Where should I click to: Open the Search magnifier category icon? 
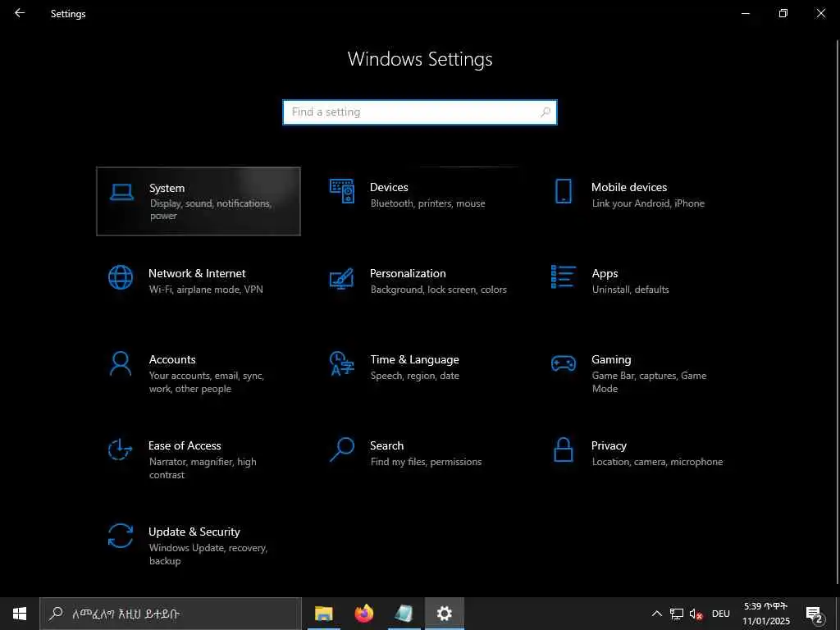(x=342, y=450)
